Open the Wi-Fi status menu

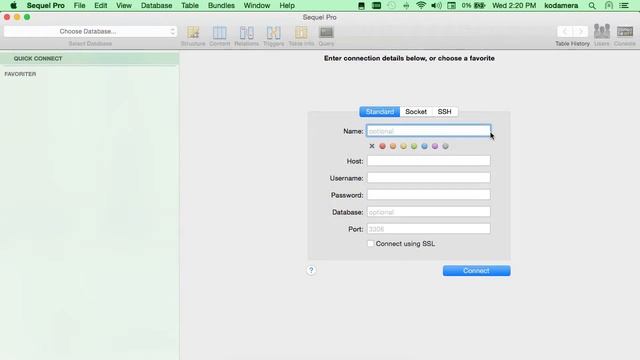(421, 6)
